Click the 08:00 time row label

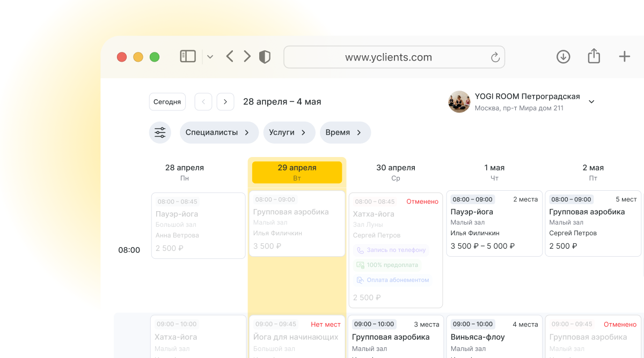point(129,250)
